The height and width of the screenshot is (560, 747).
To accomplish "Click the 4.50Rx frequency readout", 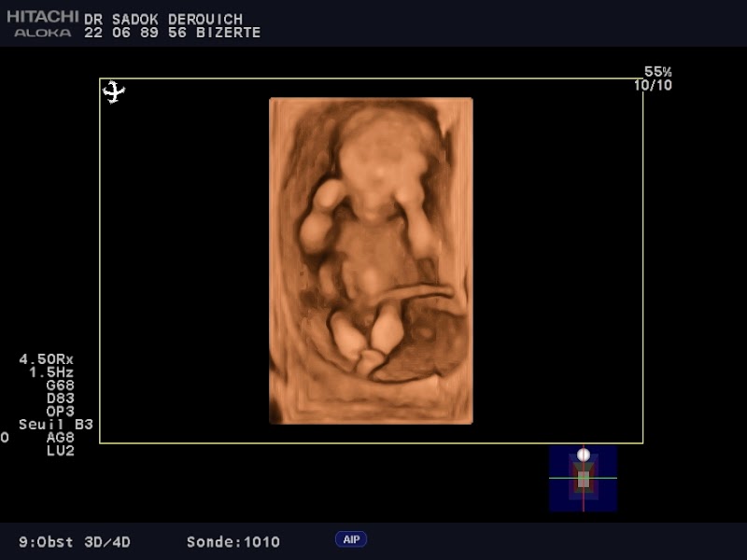I will (47, 359).
